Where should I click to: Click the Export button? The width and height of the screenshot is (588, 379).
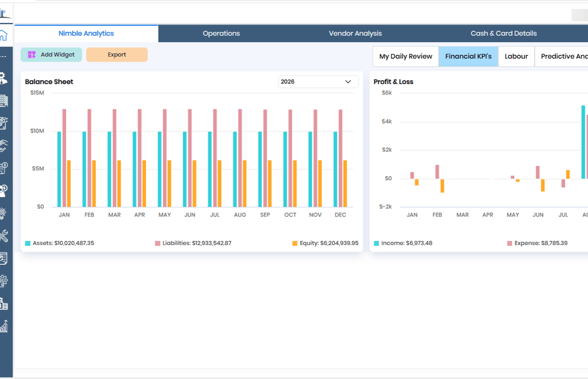pos(117,55)
